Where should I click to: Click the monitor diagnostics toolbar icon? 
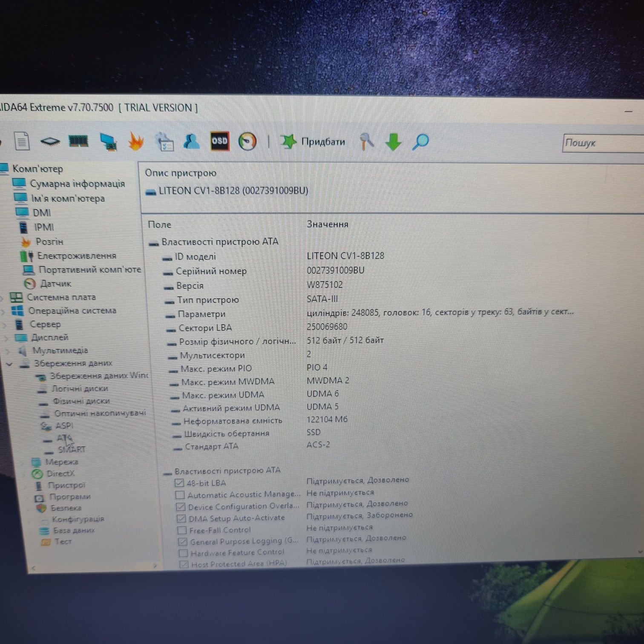click(x=108, y=142)
